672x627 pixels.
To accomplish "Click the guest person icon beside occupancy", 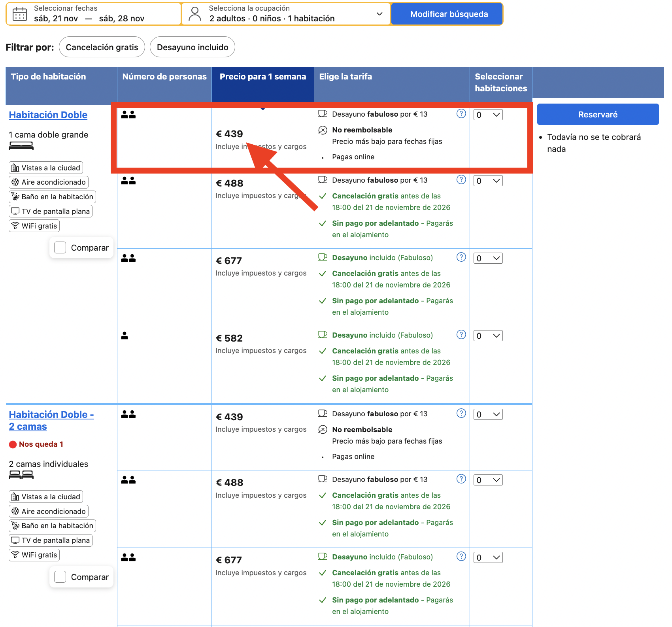I will (x=195, y=14).
